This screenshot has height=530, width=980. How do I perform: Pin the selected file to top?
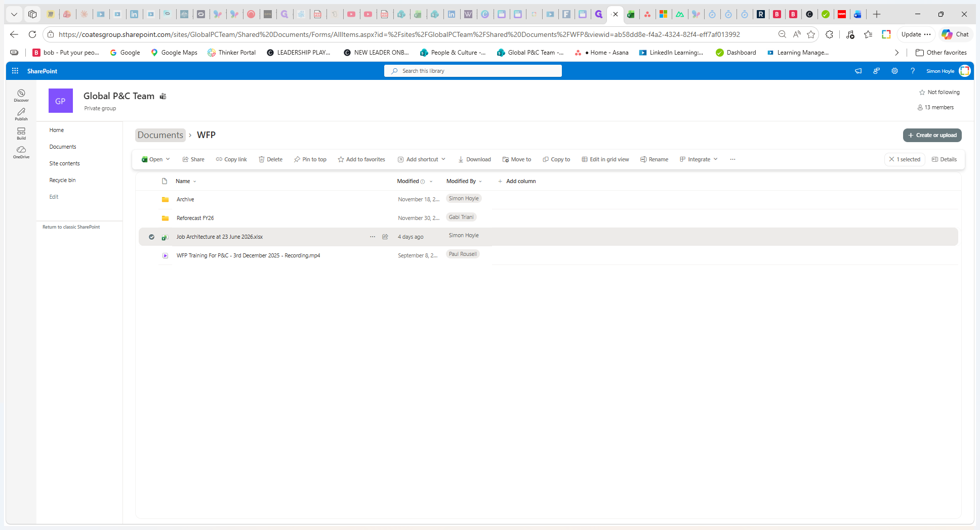tap(310, 159)
